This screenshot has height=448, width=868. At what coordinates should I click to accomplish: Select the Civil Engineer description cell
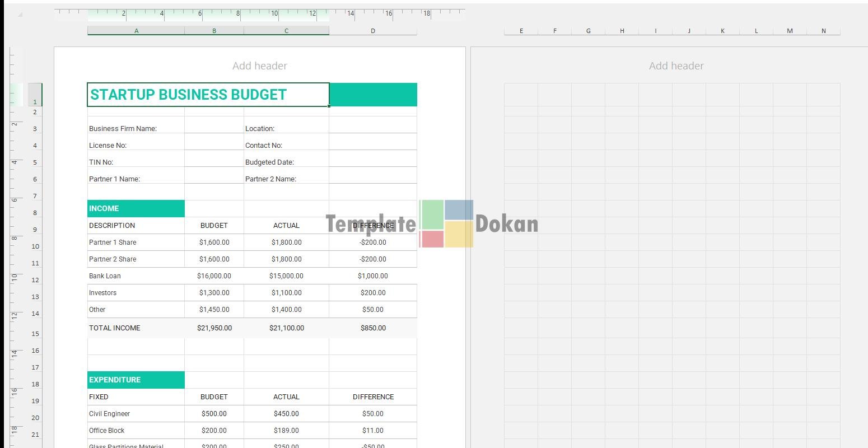tap(136, 414)
